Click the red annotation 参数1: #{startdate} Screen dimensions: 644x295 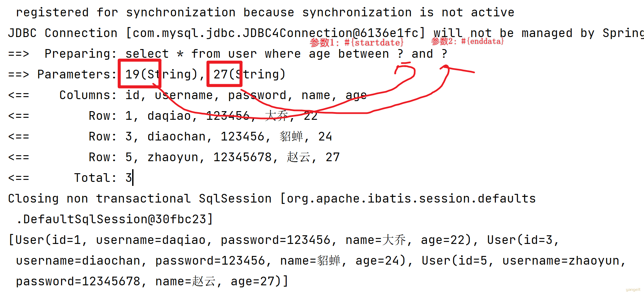tap(357, 42)
